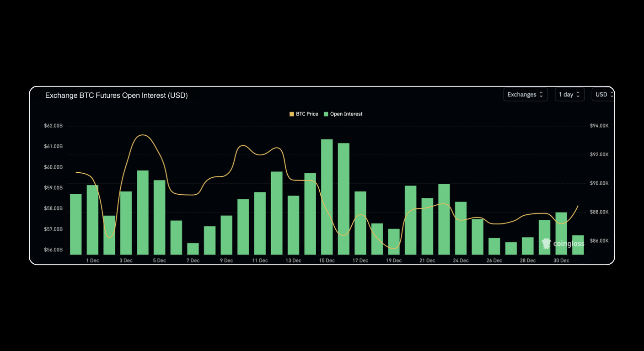This screenshot has height=351, width=644.
Task: Click the yellow BTC Price legend swatch
Action: click(x=291, y=114)
